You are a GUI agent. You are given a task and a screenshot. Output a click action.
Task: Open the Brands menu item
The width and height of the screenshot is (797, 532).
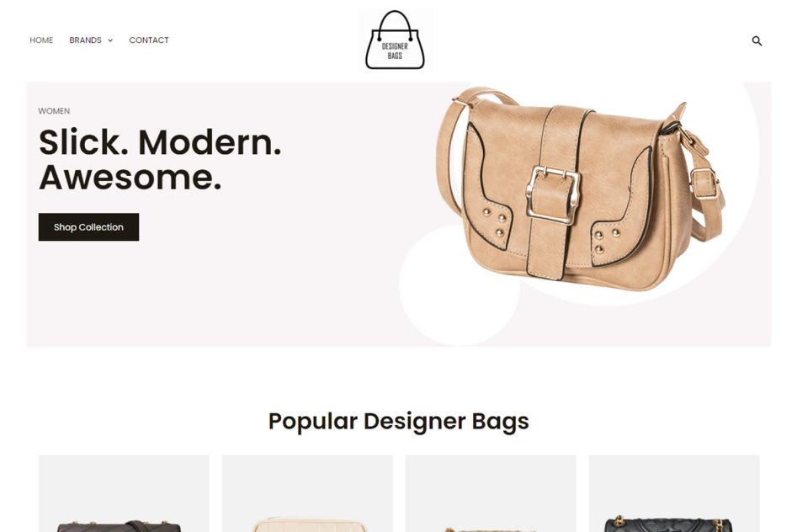85,40
